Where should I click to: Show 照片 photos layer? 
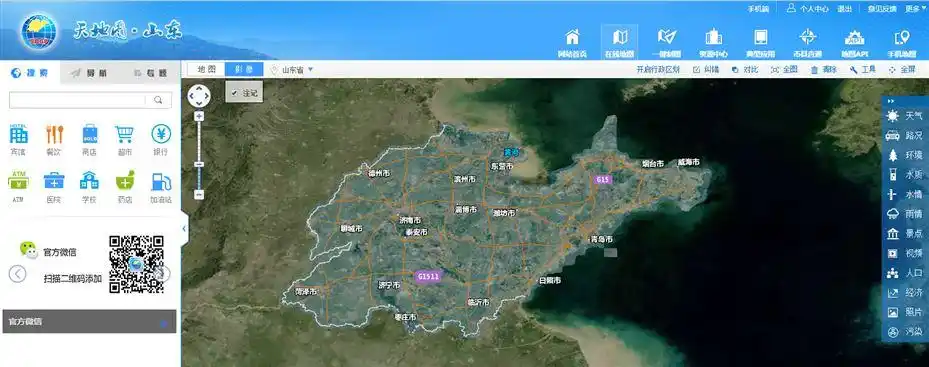click(905, 312)
